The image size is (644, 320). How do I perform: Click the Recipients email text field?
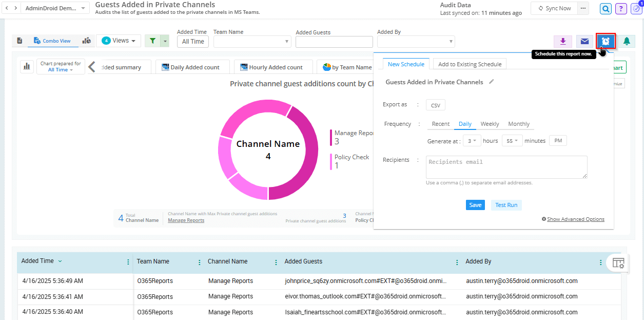click(506, 167)
